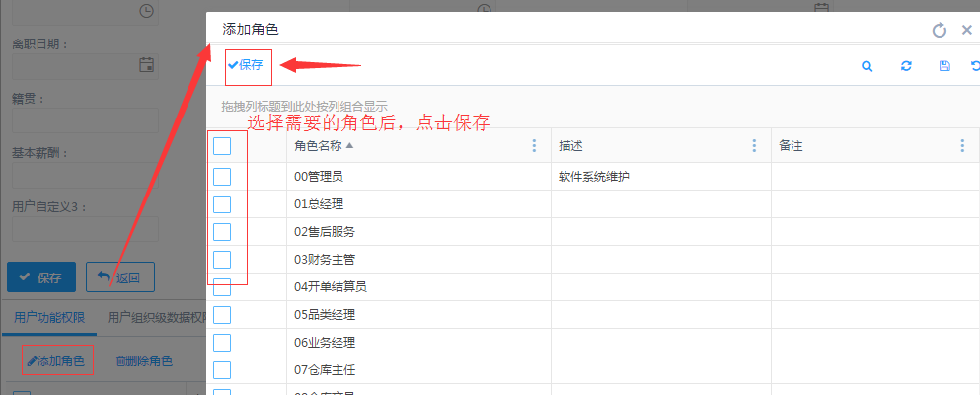Image resolution: width=980 pixels, height=395 pixels.
Task: Click the search magnifier icon in dialog toolbar
Action: (x=867, y=66)
